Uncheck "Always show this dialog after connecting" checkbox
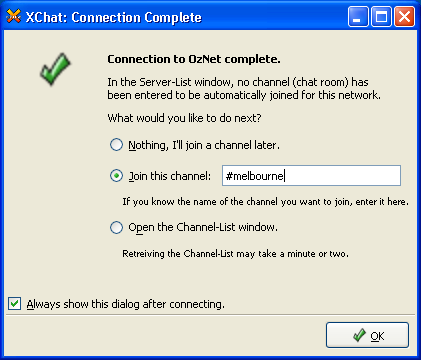Screen dimensions: 421x360 click(x=14, y=304)
